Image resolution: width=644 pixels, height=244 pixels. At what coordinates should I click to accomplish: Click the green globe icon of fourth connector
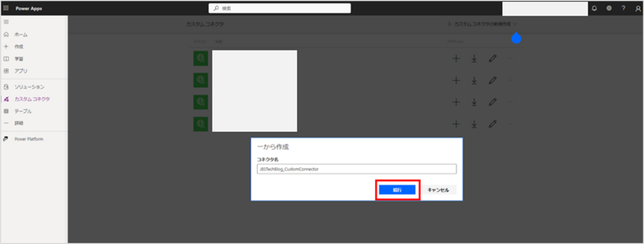[x=201, y=124]
